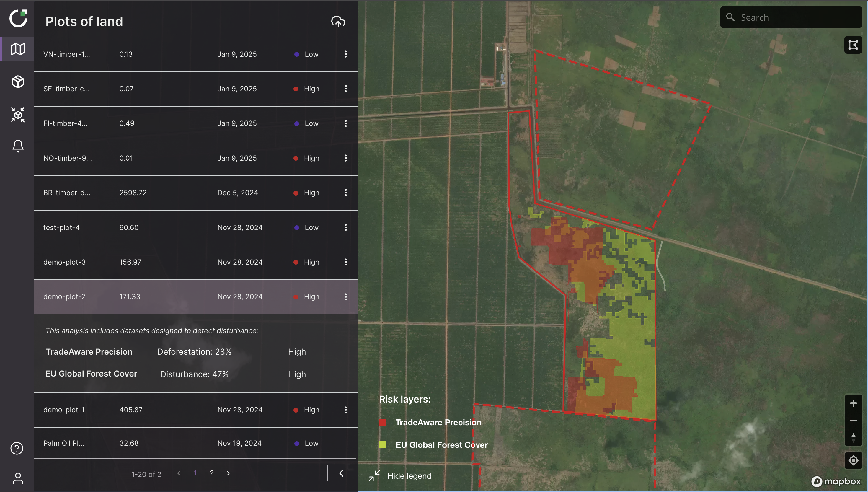Open the options menu for demo-plot-2
Image resolution: width=868 pixels, height=492 pixels.
pyautogui.click(x=345, y=296)
